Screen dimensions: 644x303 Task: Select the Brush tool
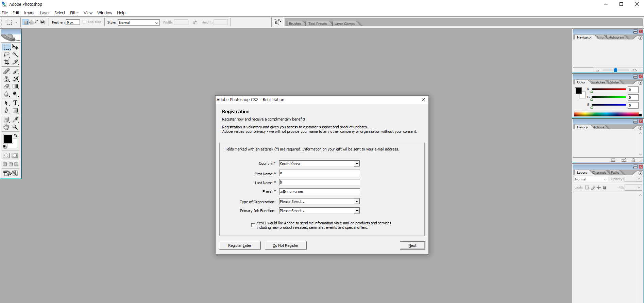15,71
